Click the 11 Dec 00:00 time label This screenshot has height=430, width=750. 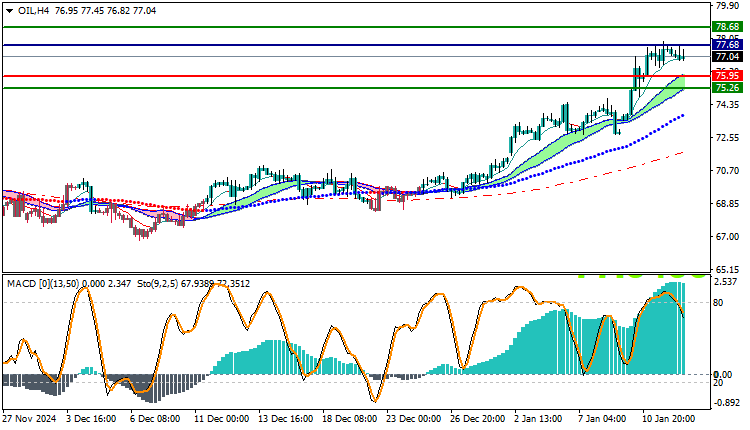coord(221,419)
